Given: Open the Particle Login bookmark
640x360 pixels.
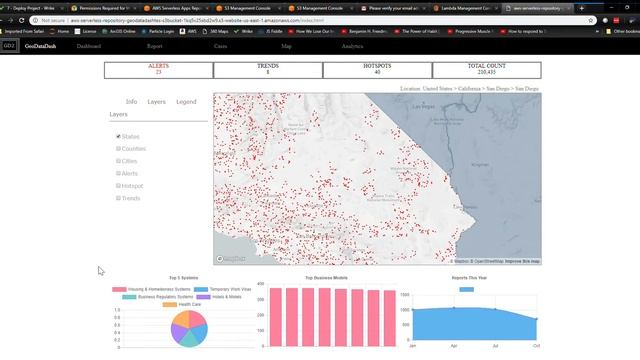Looking at the screenshot, I should (158, 31).
